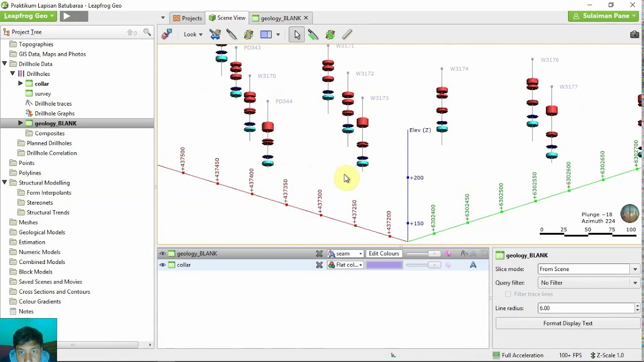Take a scene screenshot with camera icon
The image size is (644, 362).
(634, 34)
